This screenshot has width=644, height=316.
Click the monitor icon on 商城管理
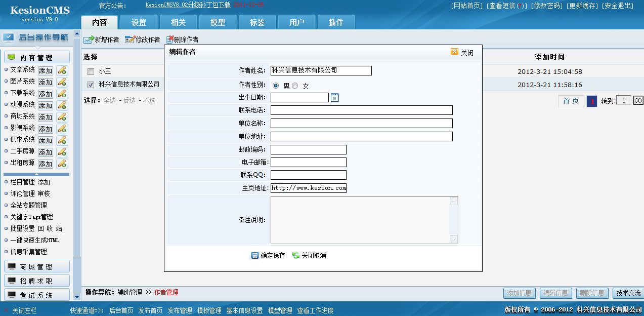(x=12, y=267)
